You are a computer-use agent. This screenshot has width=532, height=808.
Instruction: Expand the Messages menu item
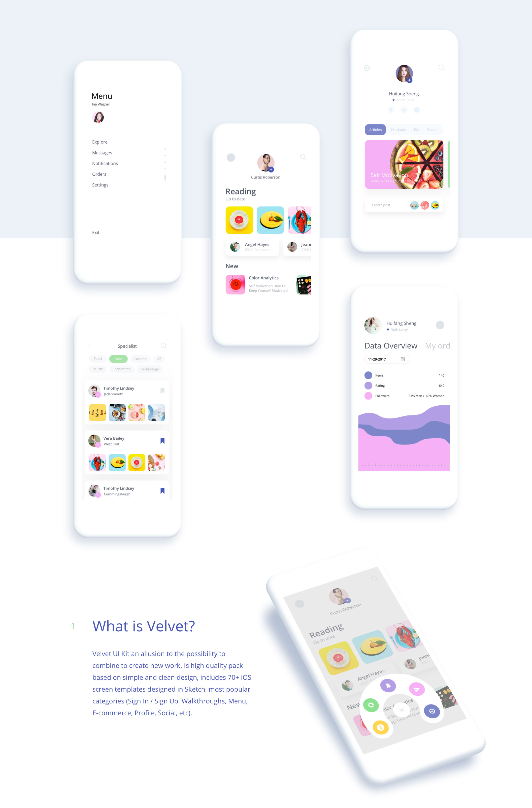click(102, 153)
